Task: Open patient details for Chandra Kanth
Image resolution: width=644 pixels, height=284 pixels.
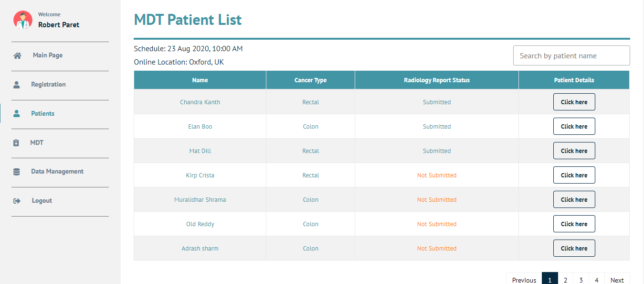Action: [x=574, y=102]
